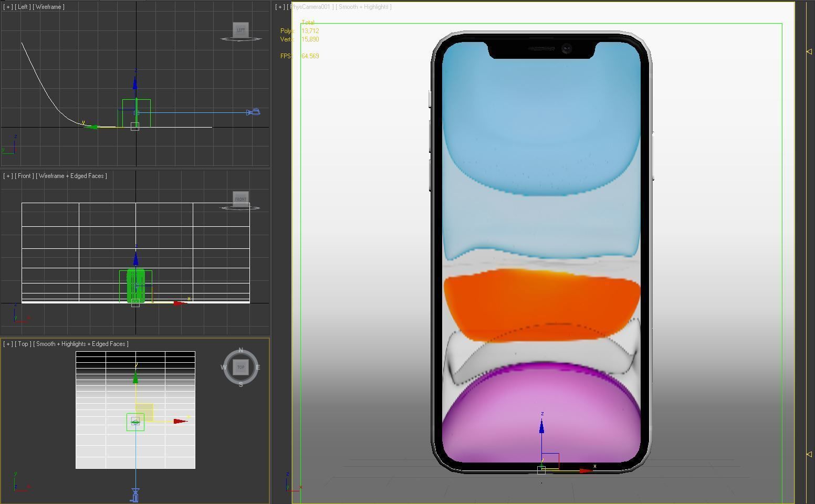
Task: Grab the green Y-axis arrow in Left viewport
Action: click(91, 127)
